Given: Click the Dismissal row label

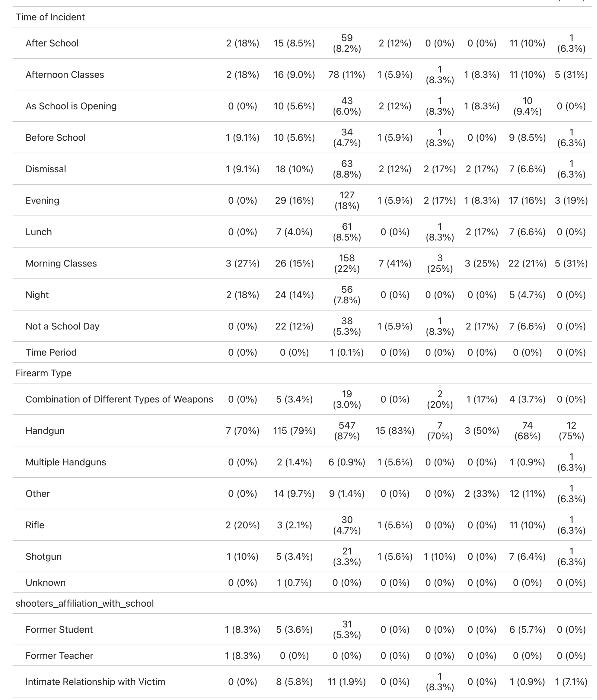Looking at the screenshot, I should [x=46, y=169].
